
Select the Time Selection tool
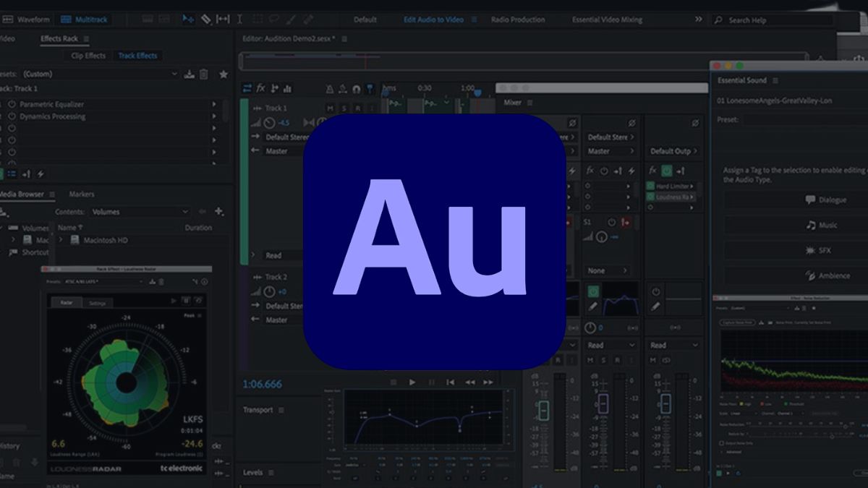(239, 20)
